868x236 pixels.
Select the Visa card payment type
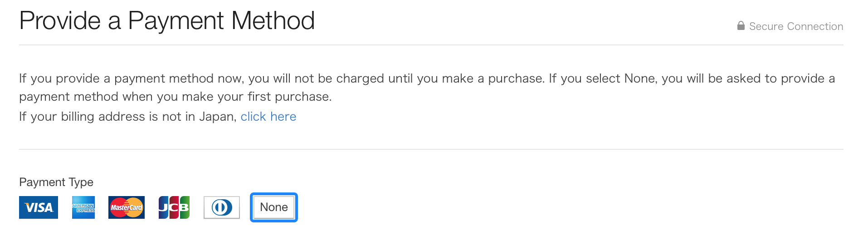tap(39, 207)
